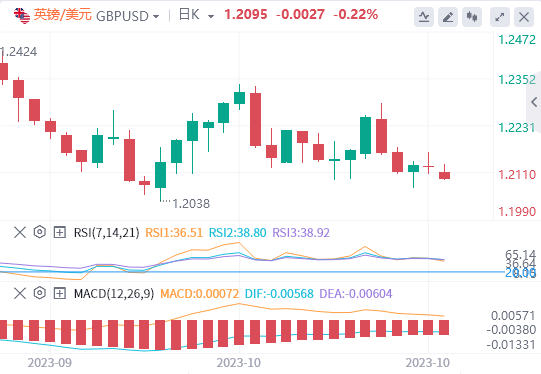Remove the RSI indicator panel
The image size is (541, 374).
pos(20,232)
